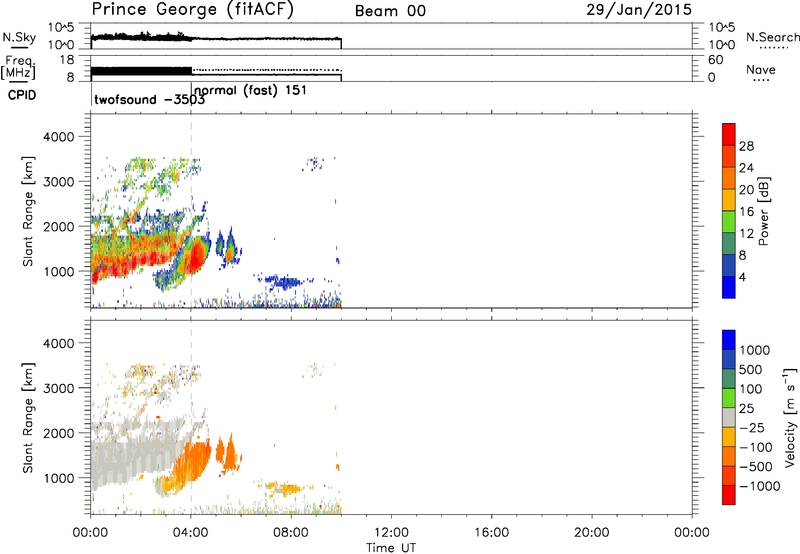Screen dimensions: 800x554
Task: Click the '3000' tick on the velocity panel
Action: pos(59,388)
